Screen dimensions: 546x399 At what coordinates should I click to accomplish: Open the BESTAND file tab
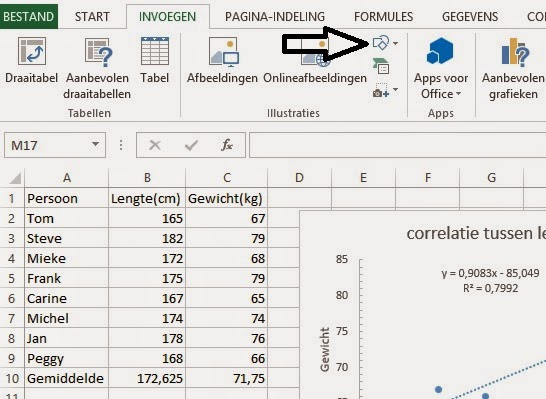[29, 16]
